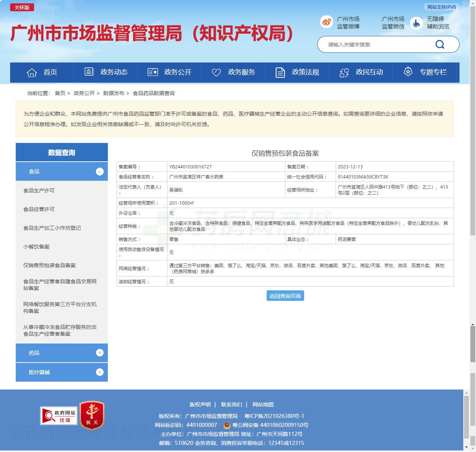
Task: Open the 政策法规 menu item
Action: [305, 72]
